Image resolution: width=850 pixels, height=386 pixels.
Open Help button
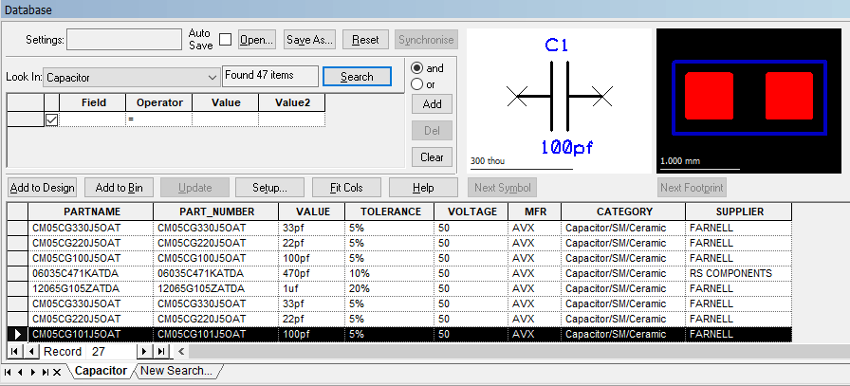click(423, 188)
